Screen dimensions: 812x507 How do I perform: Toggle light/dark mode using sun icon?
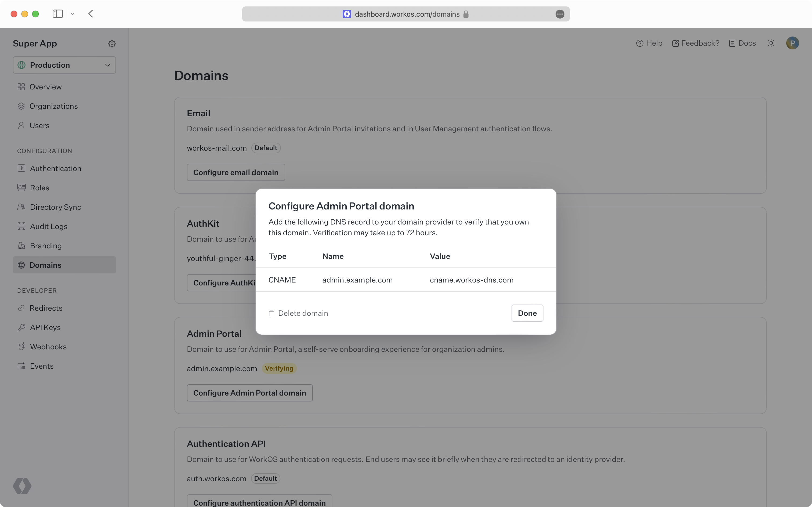click(771, 43)
